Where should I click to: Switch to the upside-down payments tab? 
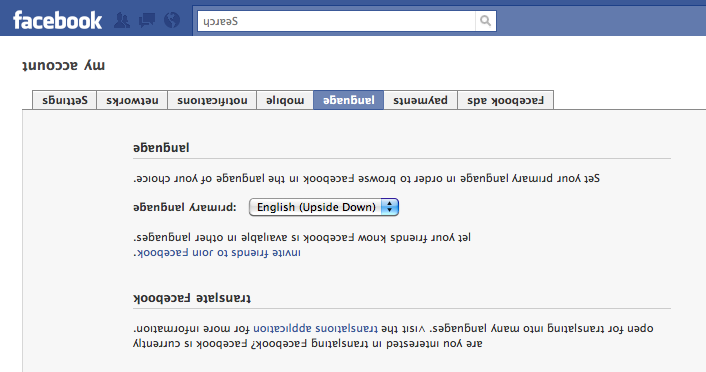point(421,100)
